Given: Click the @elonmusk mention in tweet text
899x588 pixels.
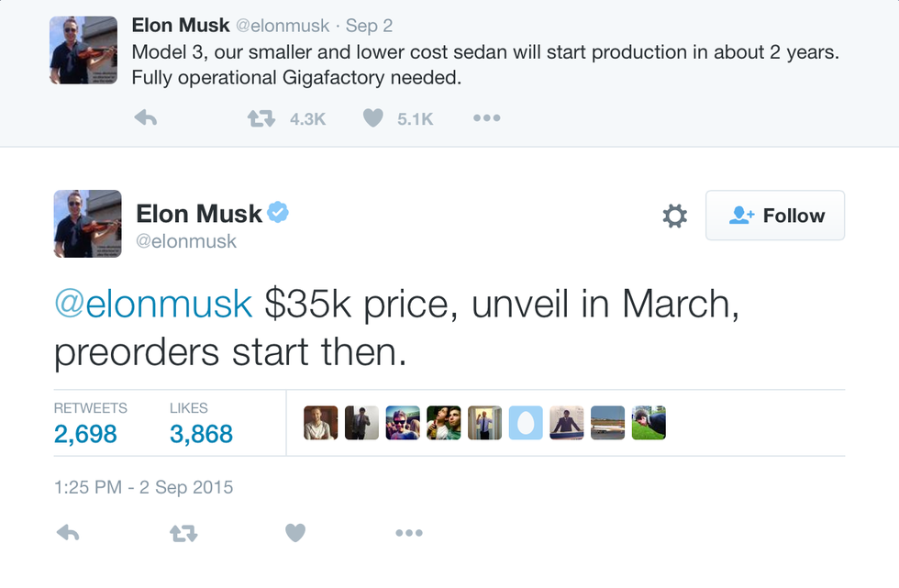Looking at the screenshot, I should pos(153,305).
